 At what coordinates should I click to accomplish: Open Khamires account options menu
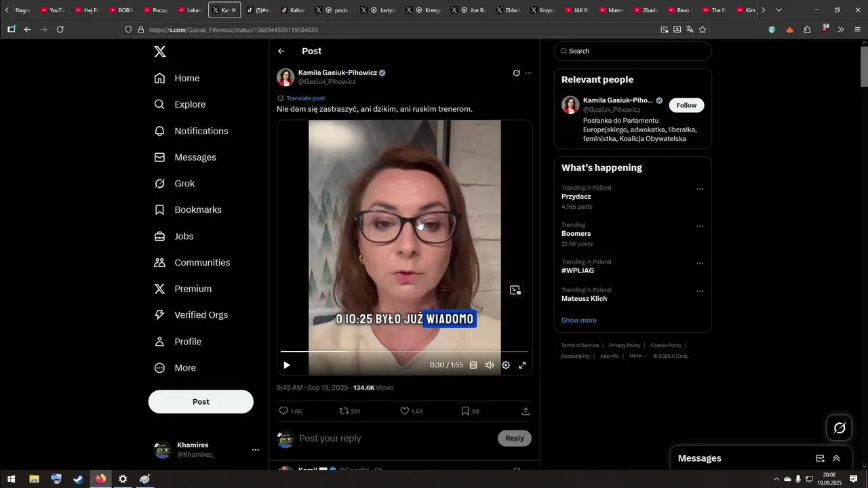click(255, 450)
